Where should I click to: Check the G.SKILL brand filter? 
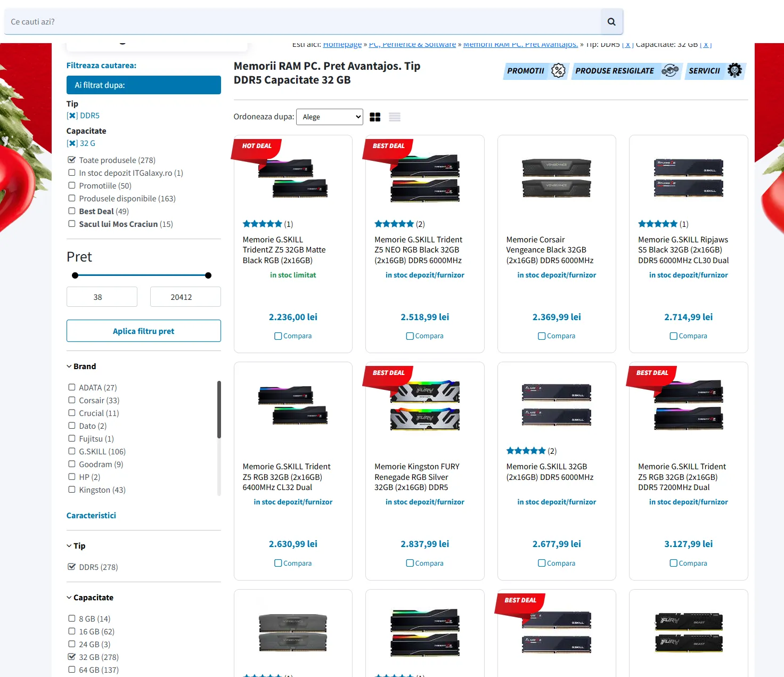[72, 451]
